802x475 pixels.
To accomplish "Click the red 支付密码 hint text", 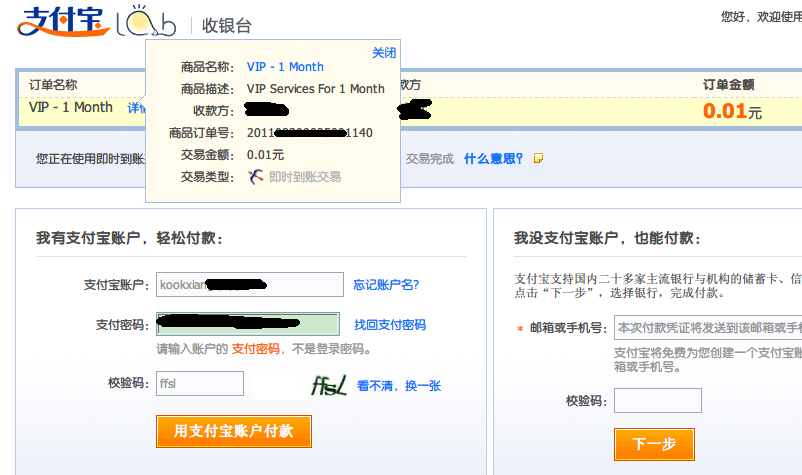I will 255,349.
